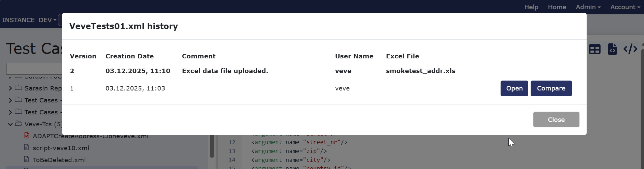Screen dimensions: 644x169
Task: Open the table view icon
Action: pyautogui.click(x=594, y=50)
